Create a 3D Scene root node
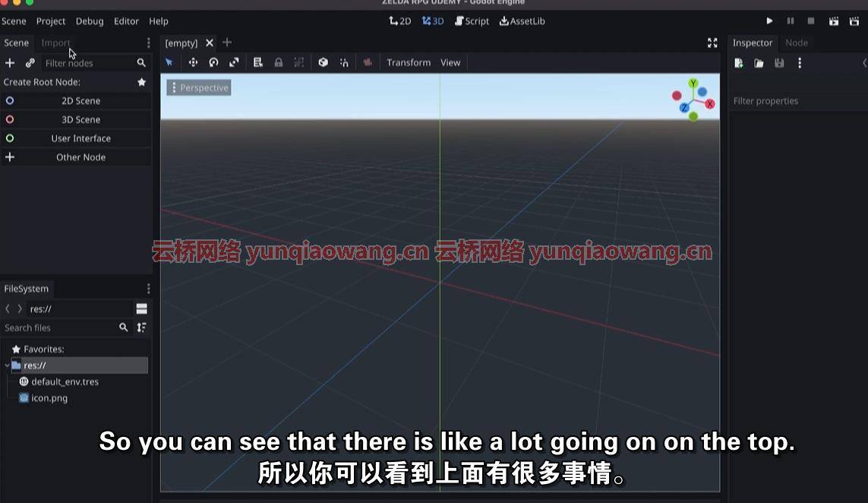 point(76,119)
